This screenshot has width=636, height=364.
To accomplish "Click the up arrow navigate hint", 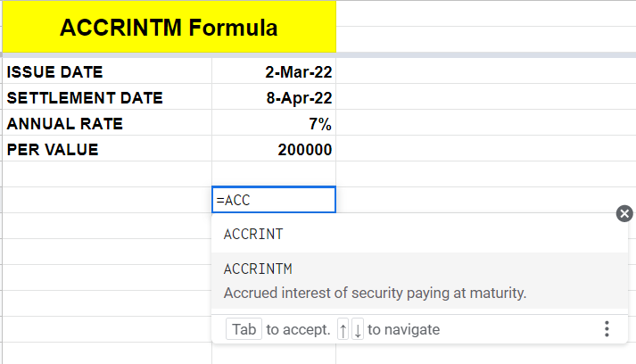I will (x=343, y=329).
